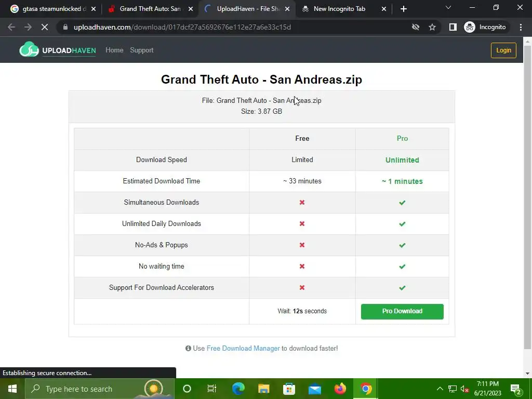Launch Microsoft Edge from taskbar

[x=238, y=389]
